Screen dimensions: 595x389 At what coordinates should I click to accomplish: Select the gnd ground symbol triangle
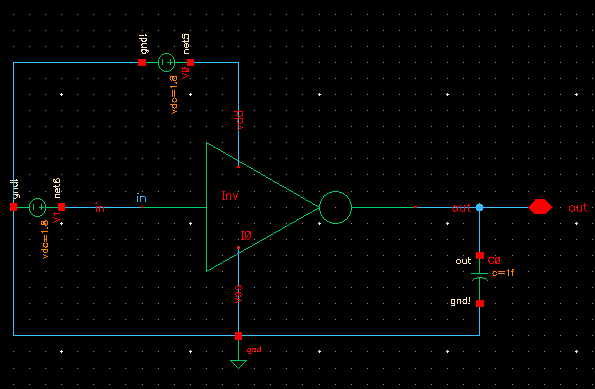tap(238, 364)
